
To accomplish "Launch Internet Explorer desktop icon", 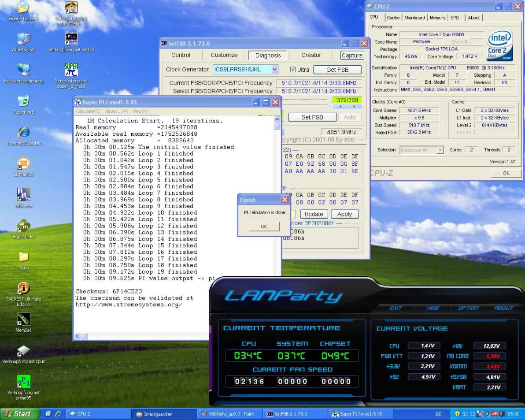I will (x=23, y=132).
